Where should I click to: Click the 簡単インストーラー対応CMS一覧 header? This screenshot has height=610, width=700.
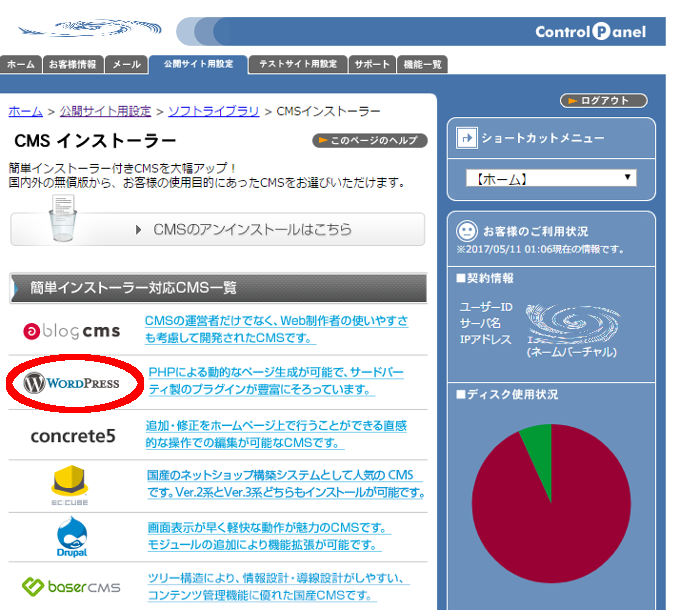tap(218, 288)
